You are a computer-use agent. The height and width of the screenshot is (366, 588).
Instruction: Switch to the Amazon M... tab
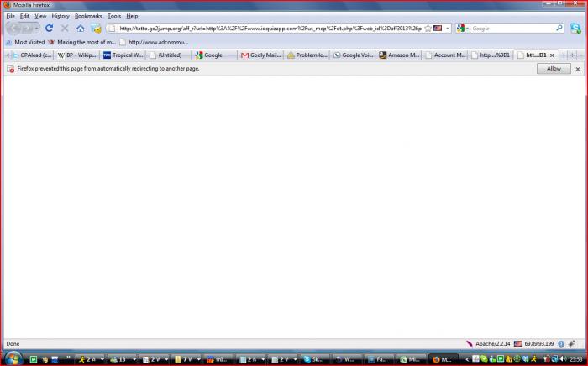[399, 55]
